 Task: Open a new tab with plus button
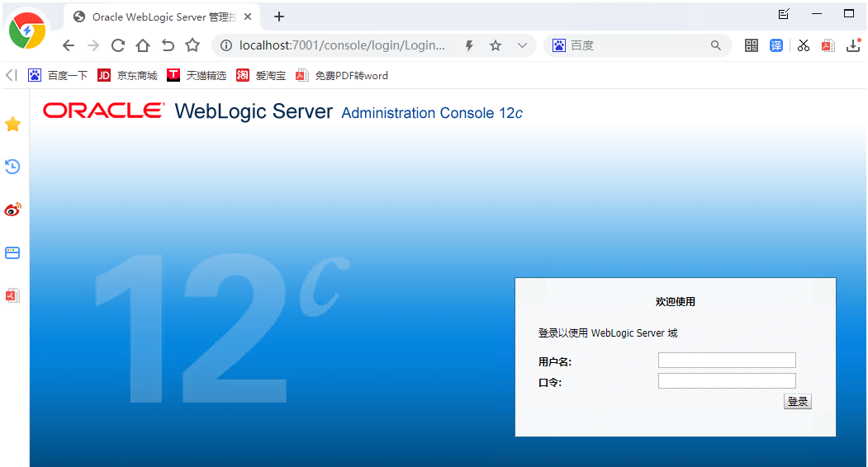point(279,17)
